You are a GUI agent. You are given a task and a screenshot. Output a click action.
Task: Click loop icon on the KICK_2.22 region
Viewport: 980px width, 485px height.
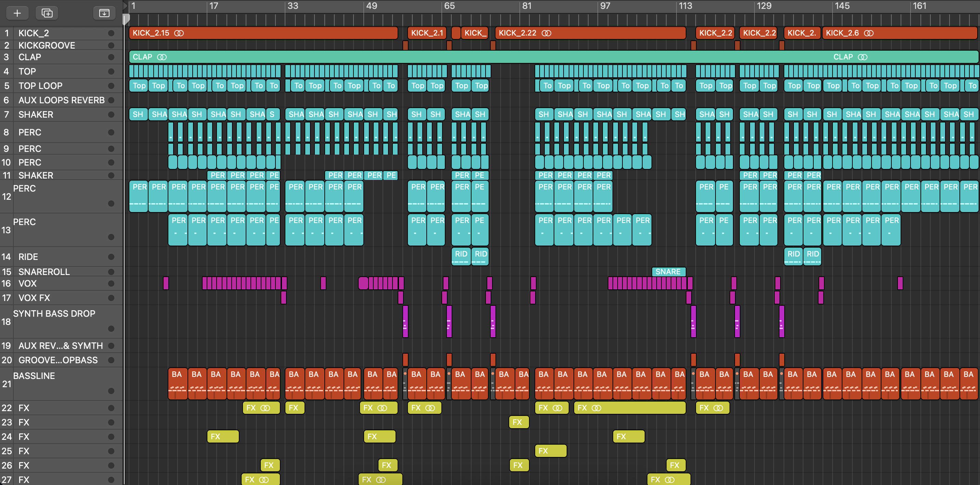[x=546, y=34]
